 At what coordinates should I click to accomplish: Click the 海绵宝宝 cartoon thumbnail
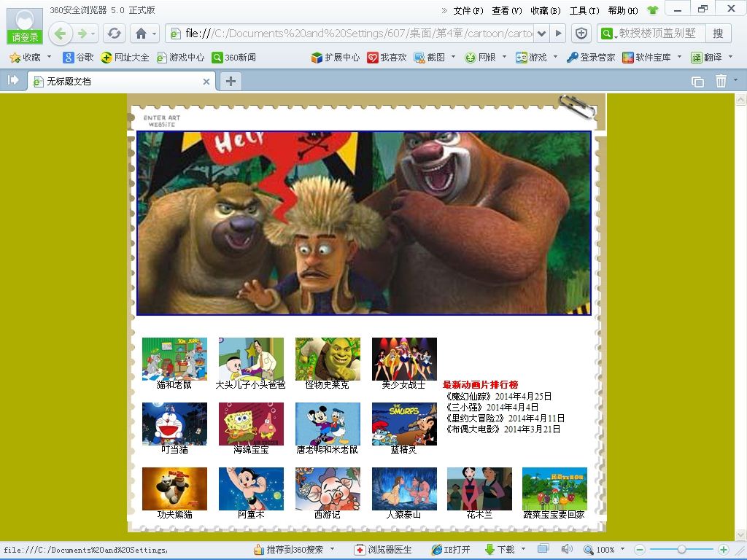[251, 424]
